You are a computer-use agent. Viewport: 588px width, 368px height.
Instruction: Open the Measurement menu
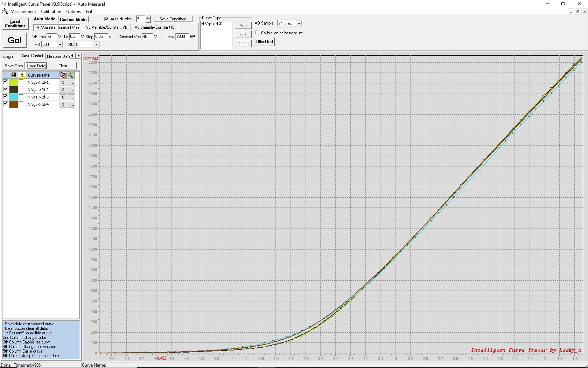coord(23,12)
